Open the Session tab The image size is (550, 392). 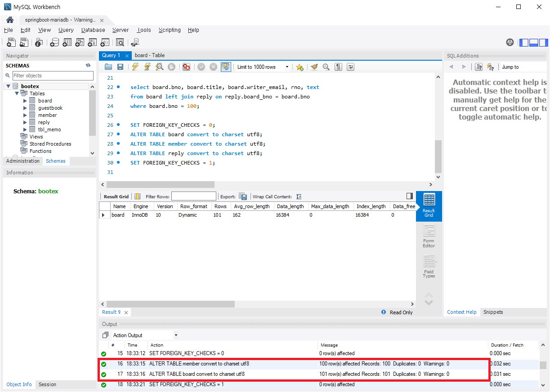[47, 384]
